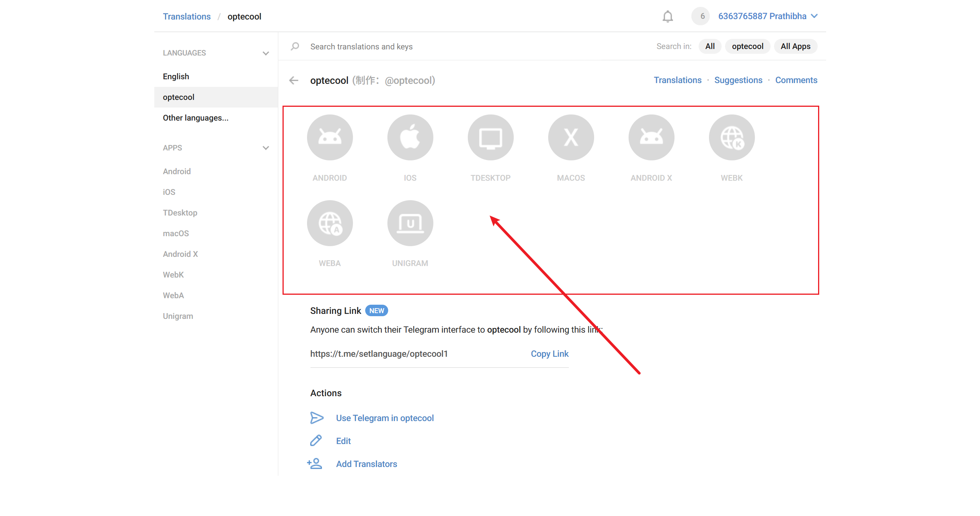The width and height of the screenshot is (980, 516).
Task: Go back using the left arrow
Action: click(x=294, y=80)
